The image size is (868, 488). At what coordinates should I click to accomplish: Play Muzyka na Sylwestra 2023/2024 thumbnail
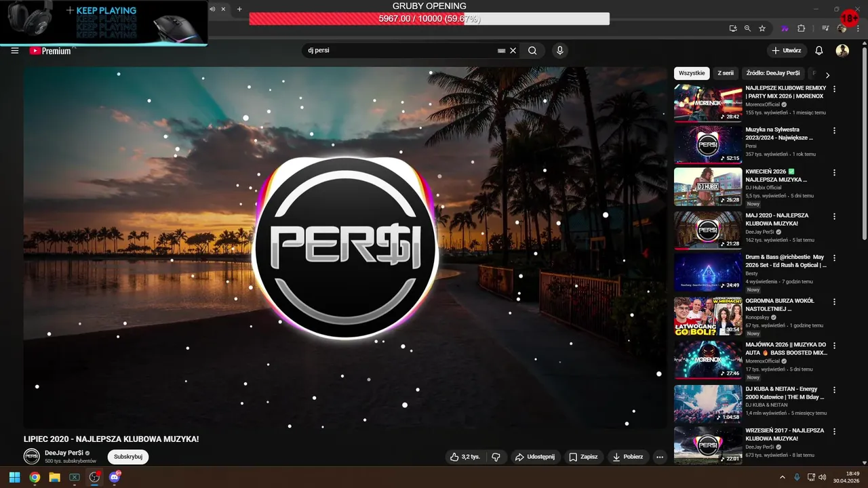708,144
